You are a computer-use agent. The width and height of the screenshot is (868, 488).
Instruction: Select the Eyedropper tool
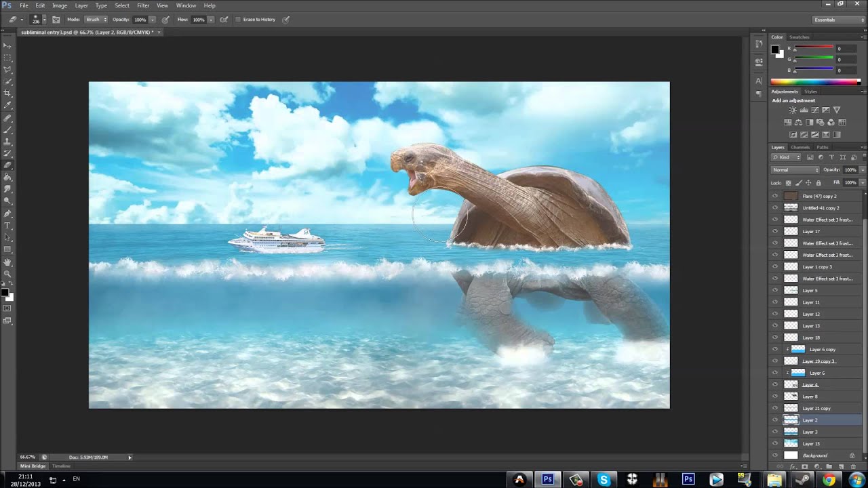[7, 106]
